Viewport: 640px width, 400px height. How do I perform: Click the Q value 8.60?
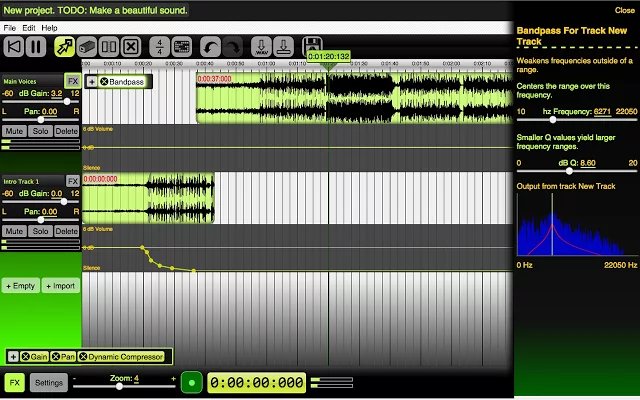click(x=588, y=163)
